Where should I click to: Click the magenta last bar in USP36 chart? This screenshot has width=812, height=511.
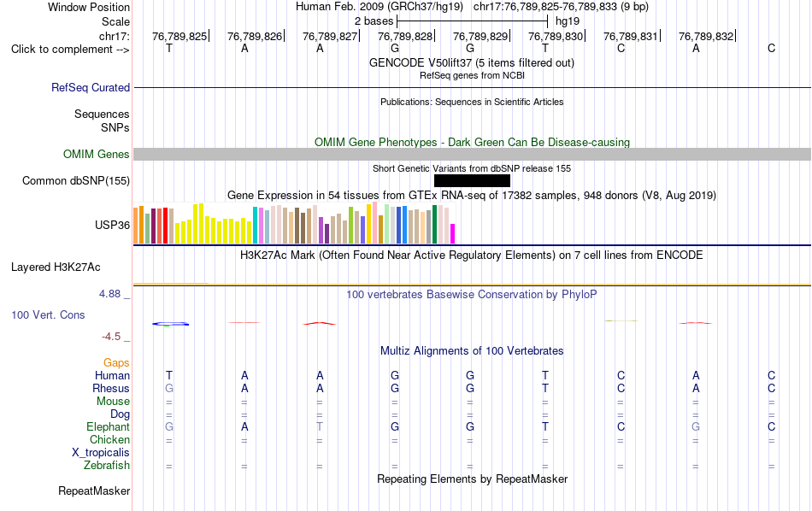coord(453,233)
